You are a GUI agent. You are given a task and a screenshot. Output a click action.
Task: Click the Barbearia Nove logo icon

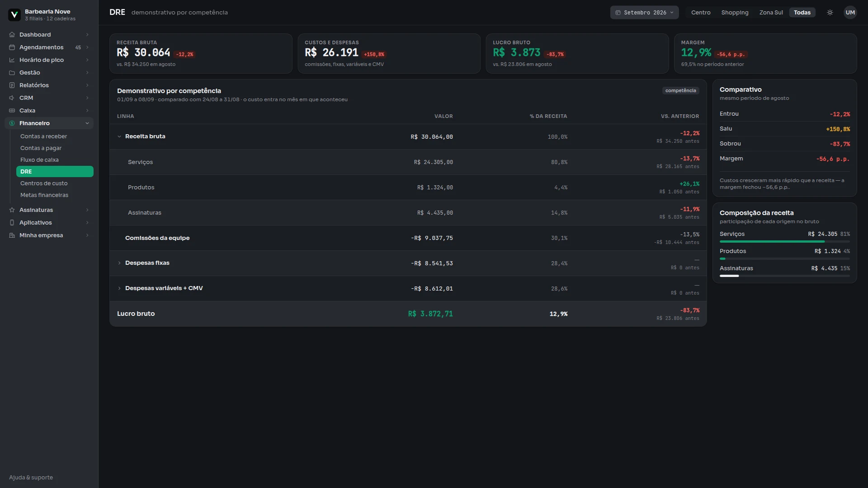pyautogui.click(x=14, y=15)
